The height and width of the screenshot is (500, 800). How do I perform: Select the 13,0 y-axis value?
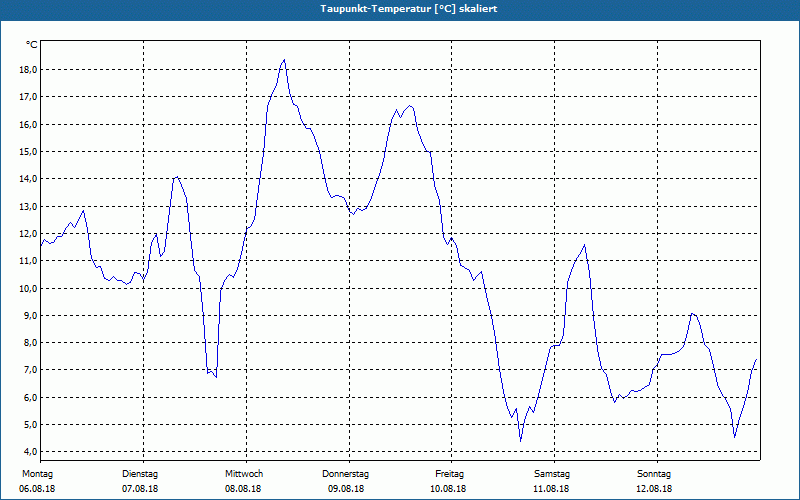click(28, 207)
